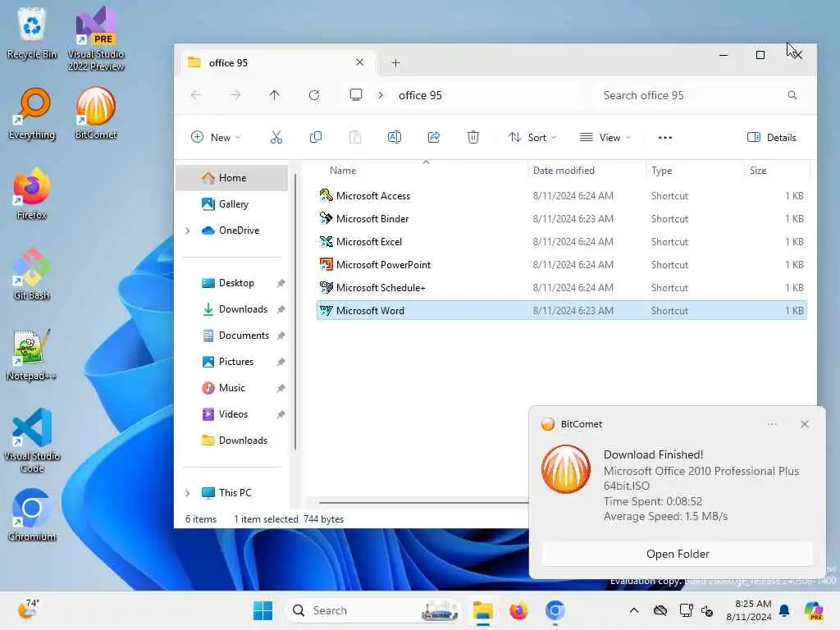The image size is (840, 630).
Task: Select the Microsoft Binder shortcut
Action: point(561,219)
